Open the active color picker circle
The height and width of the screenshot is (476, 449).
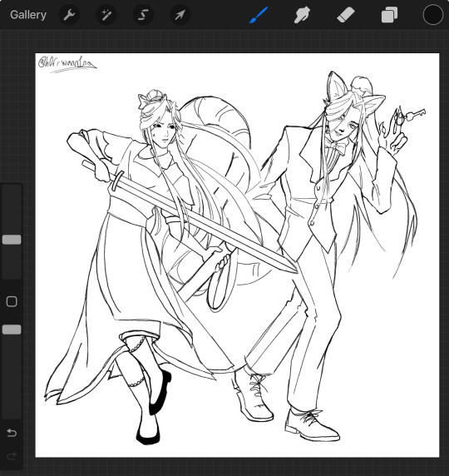[x=433, y=15]
